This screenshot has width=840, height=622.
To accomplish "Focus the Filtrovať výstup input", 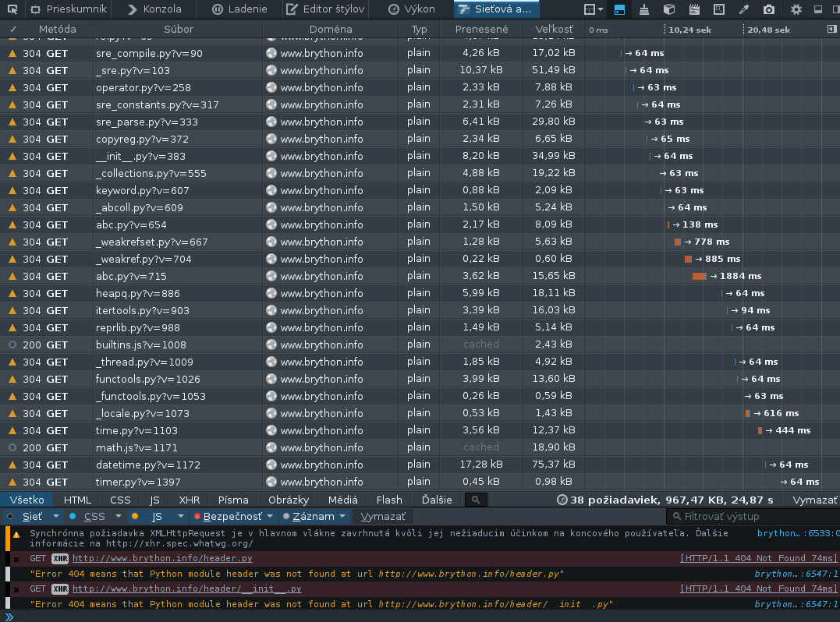I will point(753,517).
